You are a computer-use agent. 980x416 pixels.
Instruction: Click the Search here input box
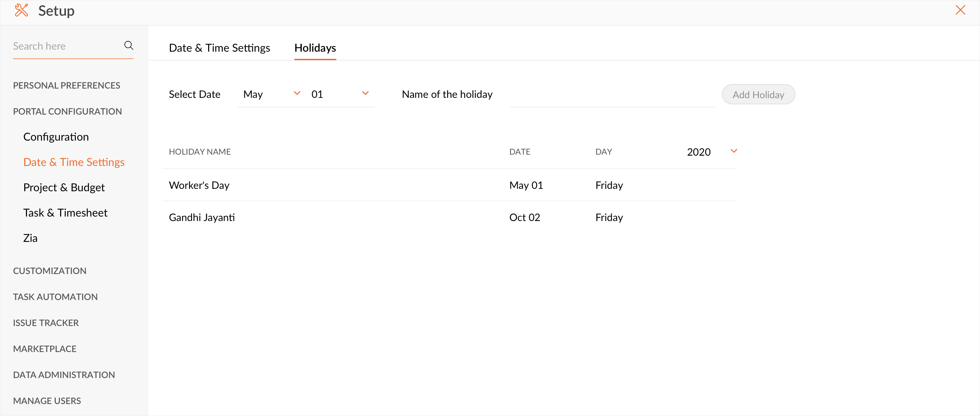(x=65, y=47)
